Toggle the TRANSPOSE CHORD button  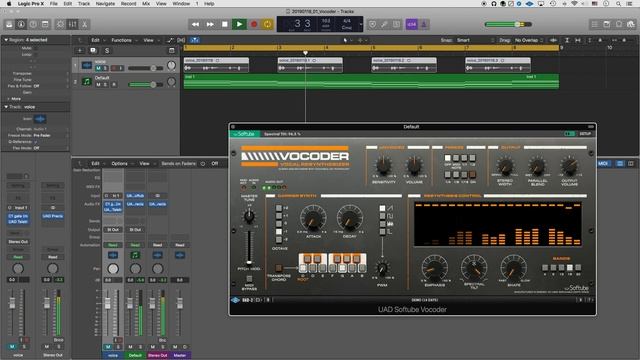click(x=278, y=268)
